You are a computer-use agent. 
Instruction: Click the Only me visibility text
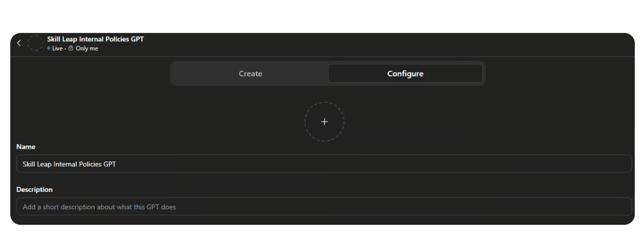87,48
